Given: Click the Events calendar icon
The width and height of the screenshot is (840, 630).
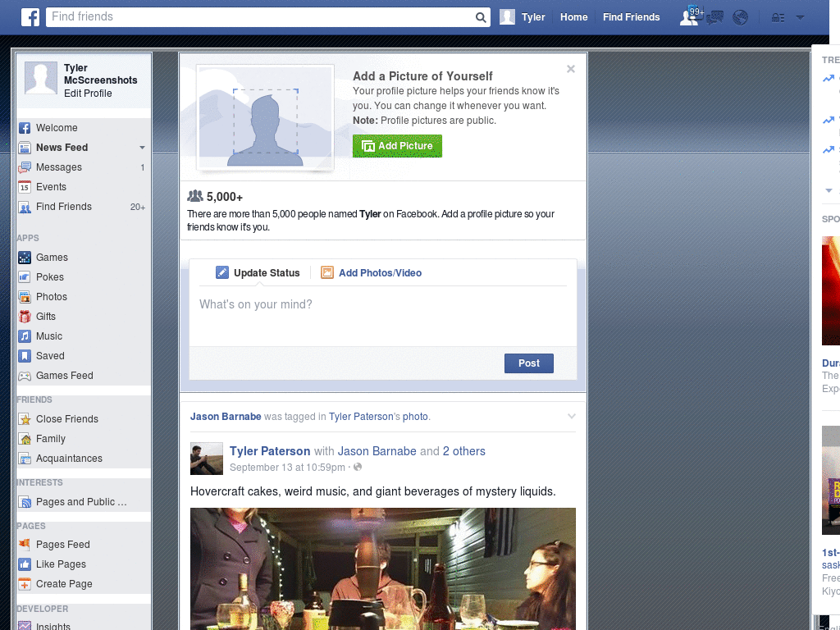Looking at the screenshot, I should tap(25, 187).
